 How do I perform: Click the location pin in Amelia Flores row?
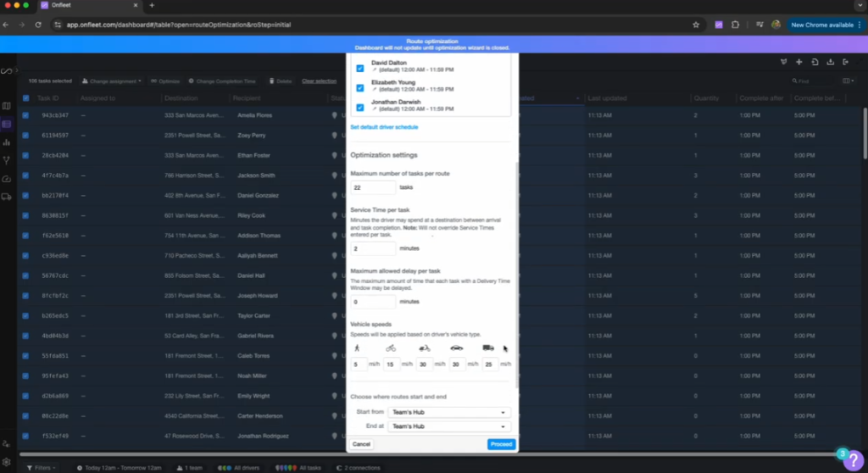click(334, 115)
